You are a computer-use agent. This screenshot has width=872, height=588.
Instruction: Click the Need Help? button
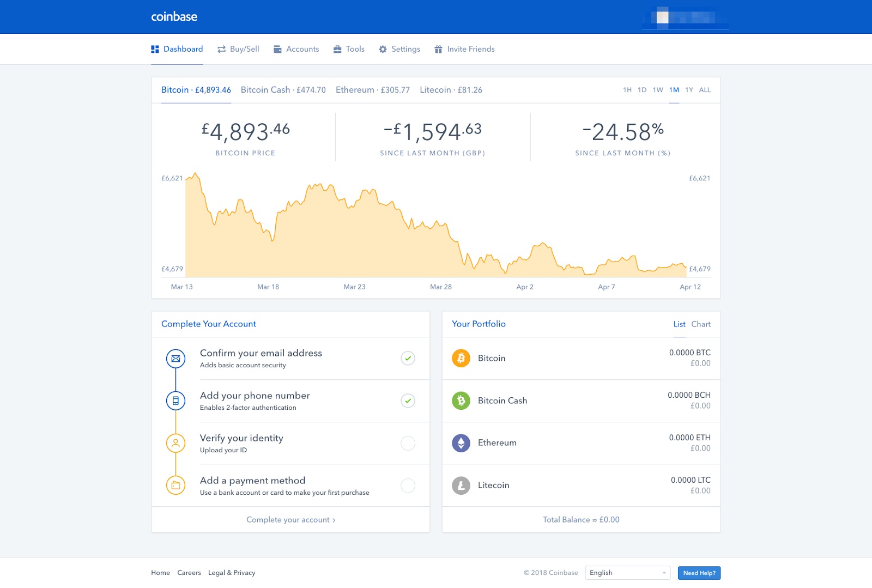point(699,573)
